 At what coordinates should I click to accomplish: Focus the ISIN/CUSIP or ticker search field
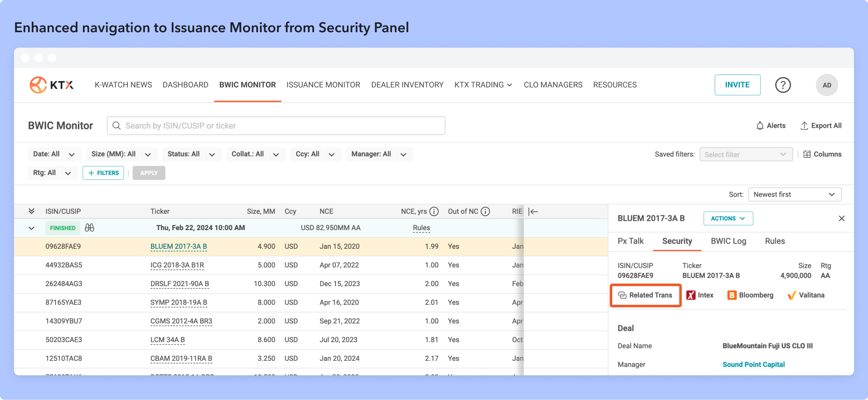point(276,126)
